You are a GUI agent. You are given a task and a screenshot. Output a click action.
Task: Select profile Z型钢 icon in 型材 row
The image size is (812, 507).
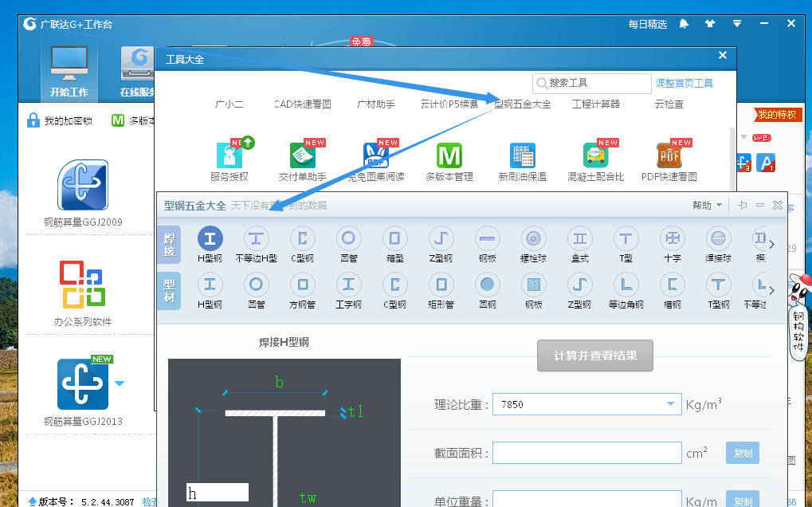coord(579,285)
